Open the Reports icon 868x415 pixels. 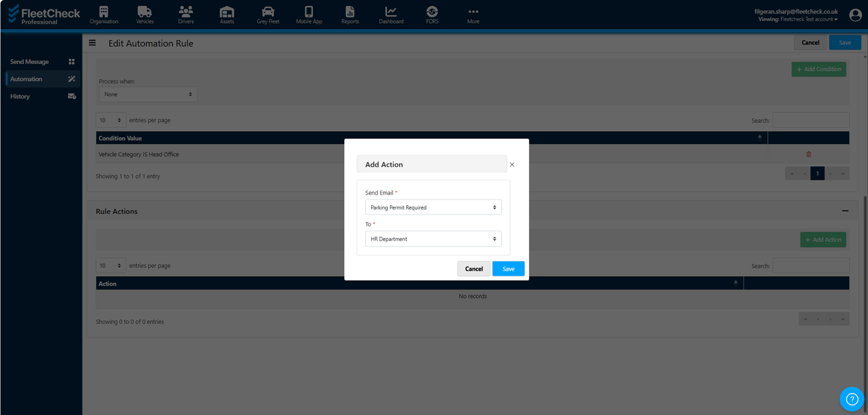(350, 12)
